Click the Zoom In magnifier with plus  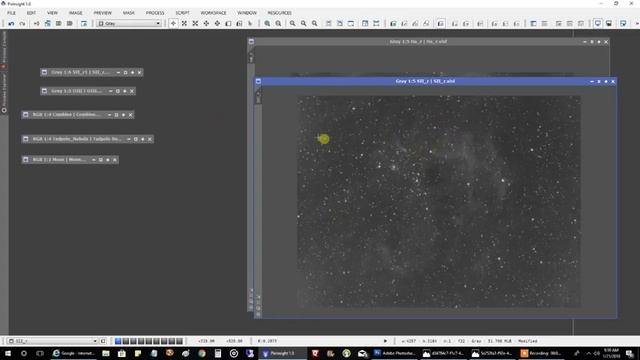click(267, 24)
